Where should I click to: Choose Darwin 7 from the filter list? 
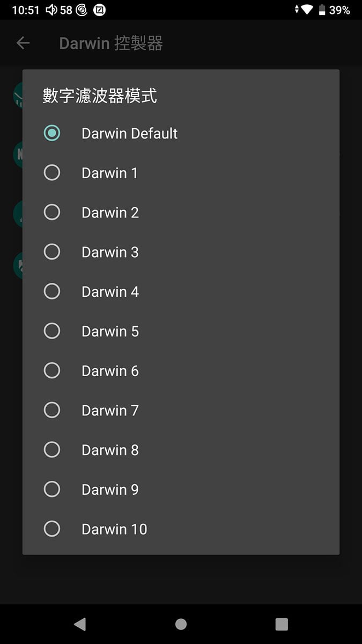tap(181, 410)
